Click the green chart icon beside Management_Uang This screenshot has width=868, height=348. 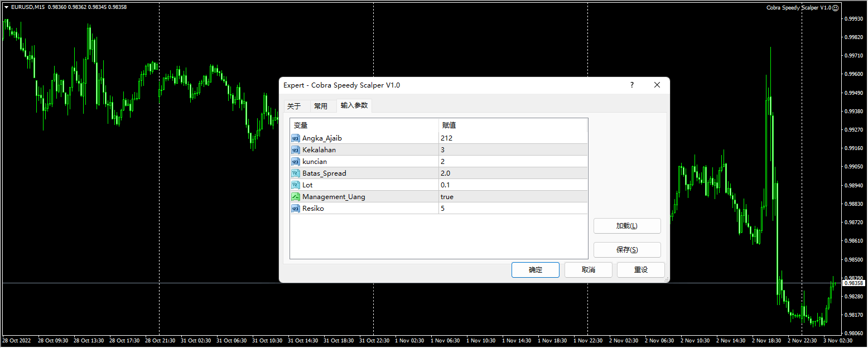(296, 196)
